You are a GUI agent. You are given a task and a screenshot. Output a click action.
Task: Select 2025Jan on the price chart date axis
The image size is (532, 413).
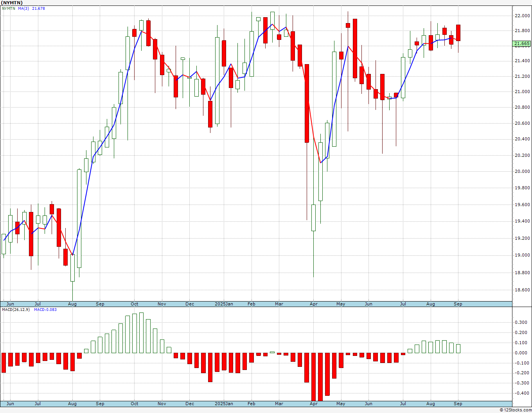click(x=224, y=304)
